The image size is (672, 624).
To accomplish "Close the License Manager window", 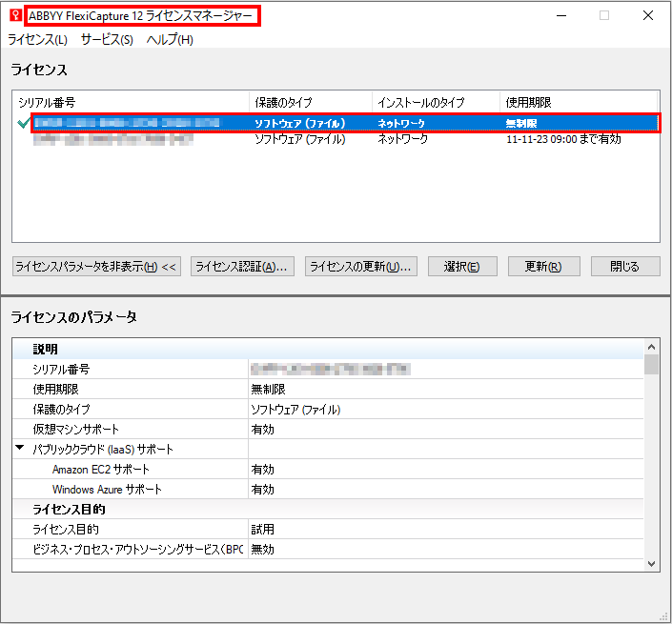I will tap(648, 16).
